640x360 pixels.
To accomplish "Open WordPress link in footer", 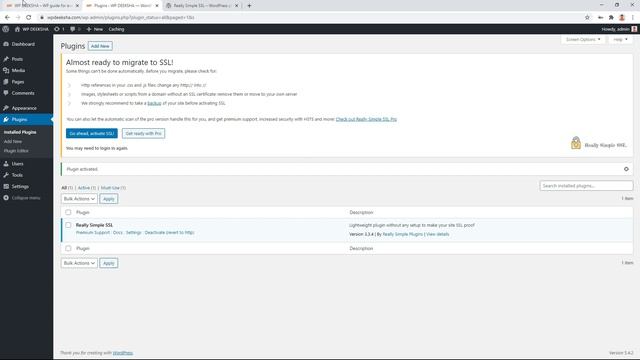I will (123, 353).
